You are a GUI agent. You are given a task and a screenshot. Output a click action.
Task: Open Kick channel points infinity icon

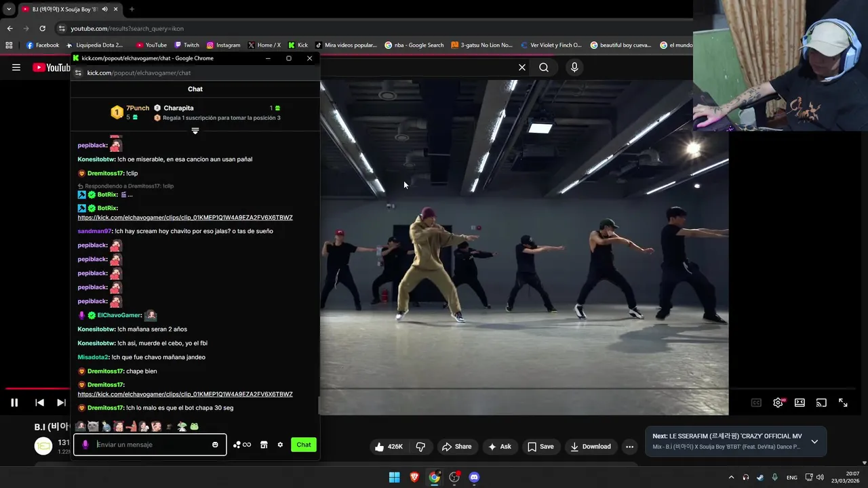point(242,445)
